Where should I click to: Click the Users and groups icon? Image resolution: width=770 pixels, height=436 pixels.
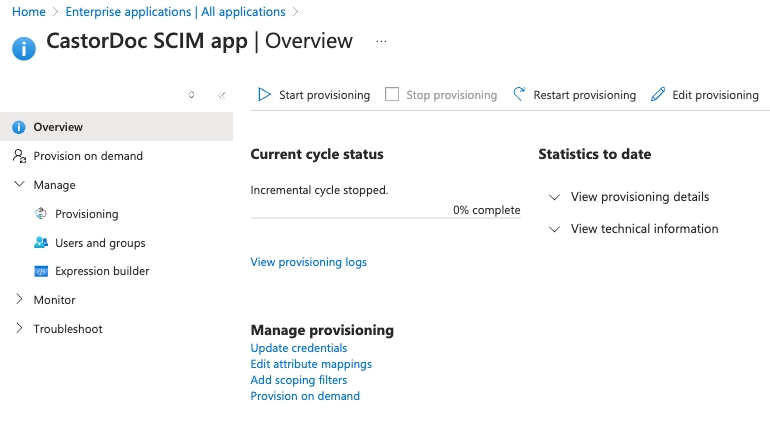41,243
